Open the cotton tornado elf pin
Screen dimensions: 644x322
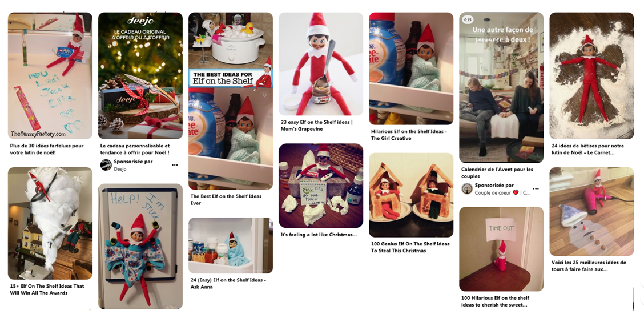tap(50, 223)
